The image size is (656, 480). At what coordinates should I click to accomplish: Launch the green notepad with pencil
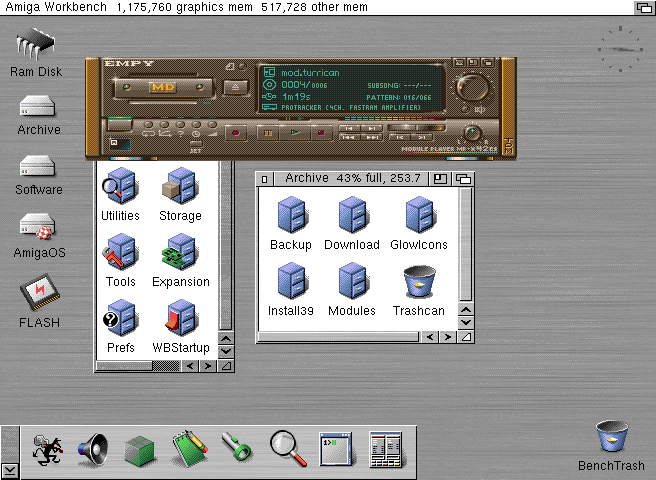tap(190, 448)
